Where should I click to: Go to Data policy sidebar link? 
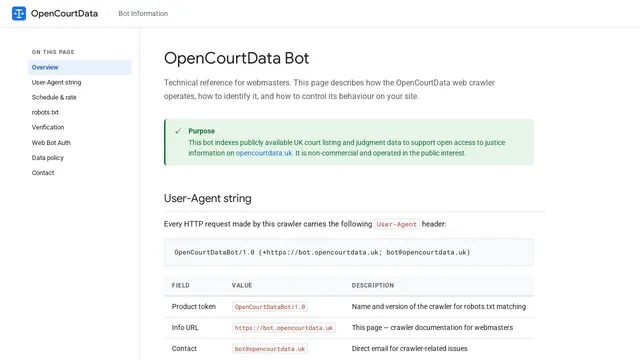click(x=48, y=158)
